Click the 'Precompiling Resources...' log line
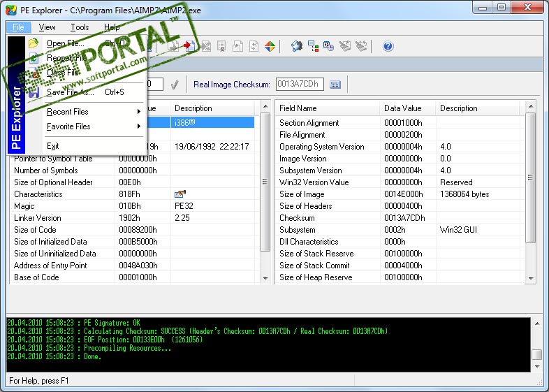Image resolution: width=549 pixels, height=392 pixels. 89,348
